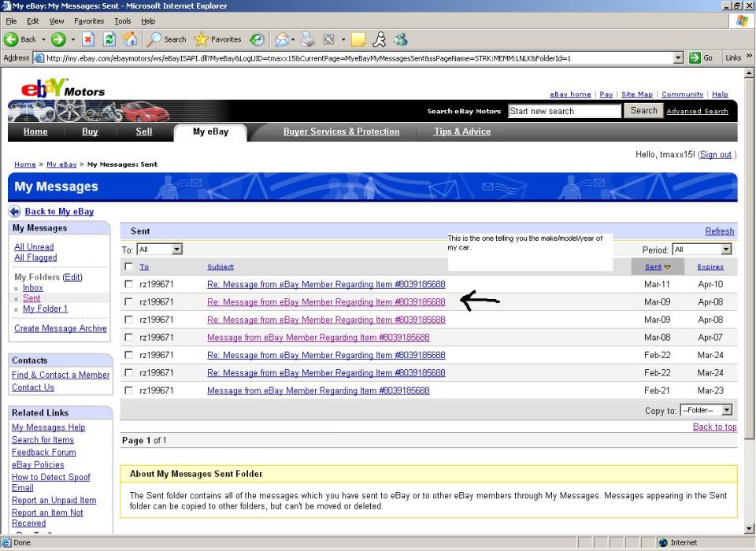This screenshot has height=551, width=756.
Task: Check the box for the Mar-09 Apr-08 first message
Action: (x=128, y=301)
